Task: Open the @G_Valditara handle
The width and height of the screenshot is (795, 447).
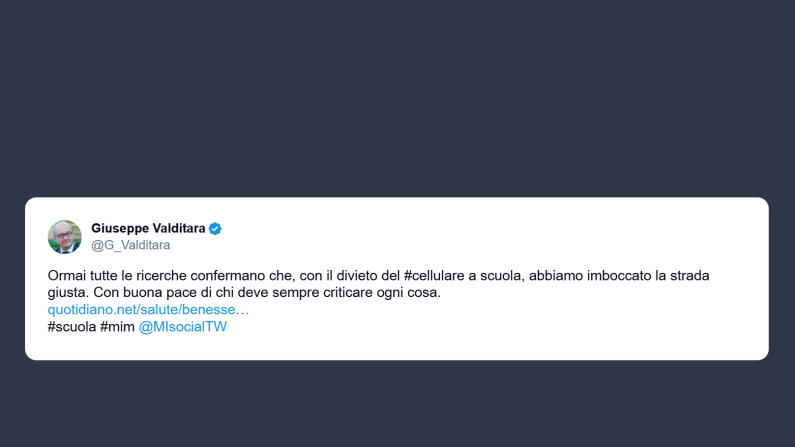Action: [x=130, y=245]
